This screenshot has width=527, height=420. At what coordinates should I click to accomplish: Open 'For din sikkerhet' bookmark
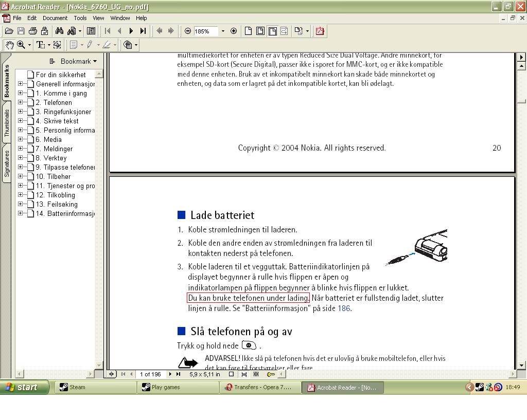click(61, 75)
